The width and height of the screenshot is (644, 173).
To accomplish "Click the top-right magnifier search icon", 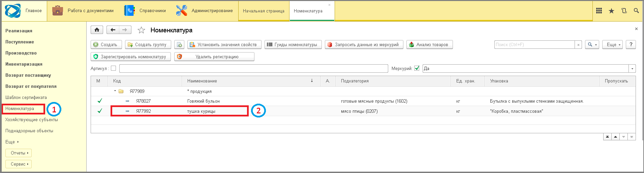I will click(636, 11).
